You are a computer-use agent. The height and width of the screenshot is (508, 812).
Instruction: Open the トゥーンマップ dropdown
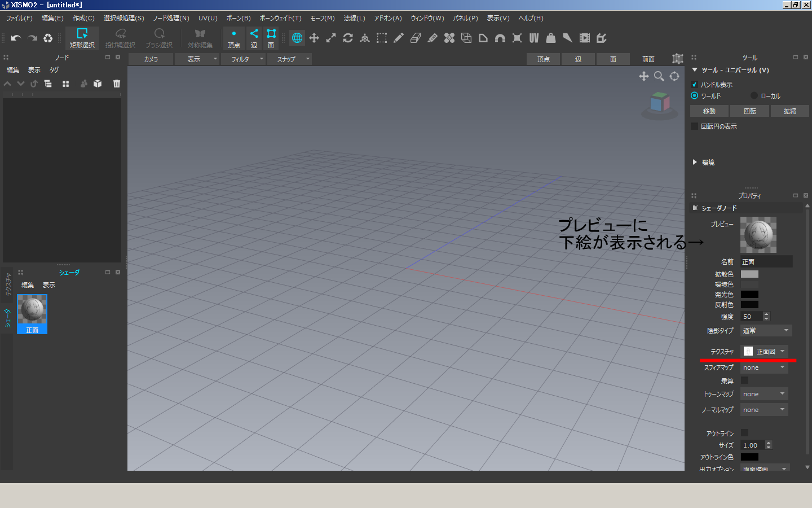[764, 394]
